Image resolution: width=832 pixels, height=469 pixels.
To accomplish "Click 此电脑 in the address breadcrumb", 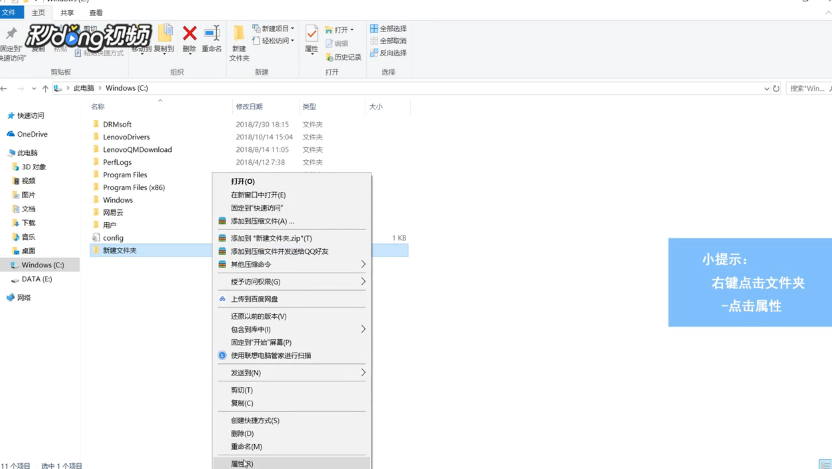I will click(x=84, y=88).
